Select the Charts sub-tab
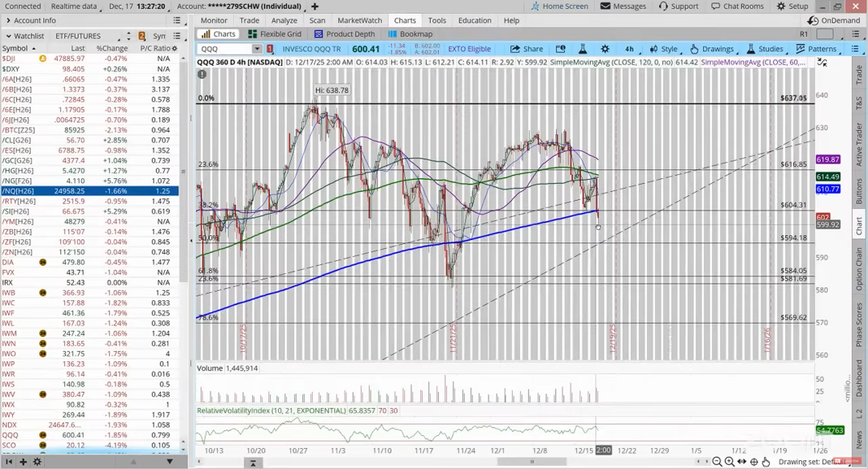 pos(218,35)
